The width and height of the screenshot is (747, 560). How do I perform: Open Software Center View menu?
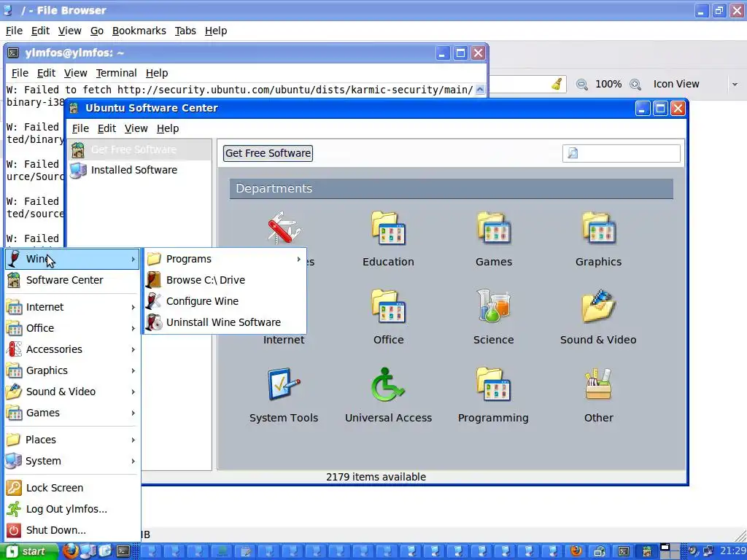[x=136, y=128]
